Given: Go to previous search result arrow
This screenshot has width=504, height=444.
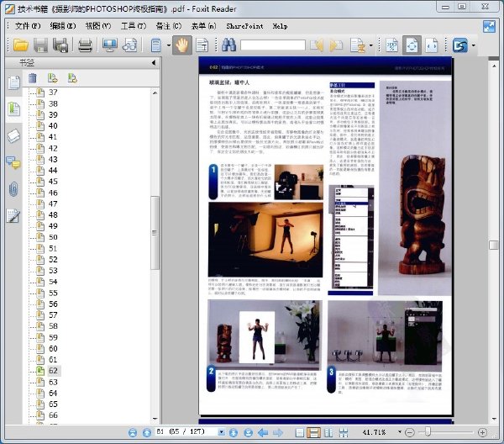Looking at the screenshot, I should coord(317,45).
